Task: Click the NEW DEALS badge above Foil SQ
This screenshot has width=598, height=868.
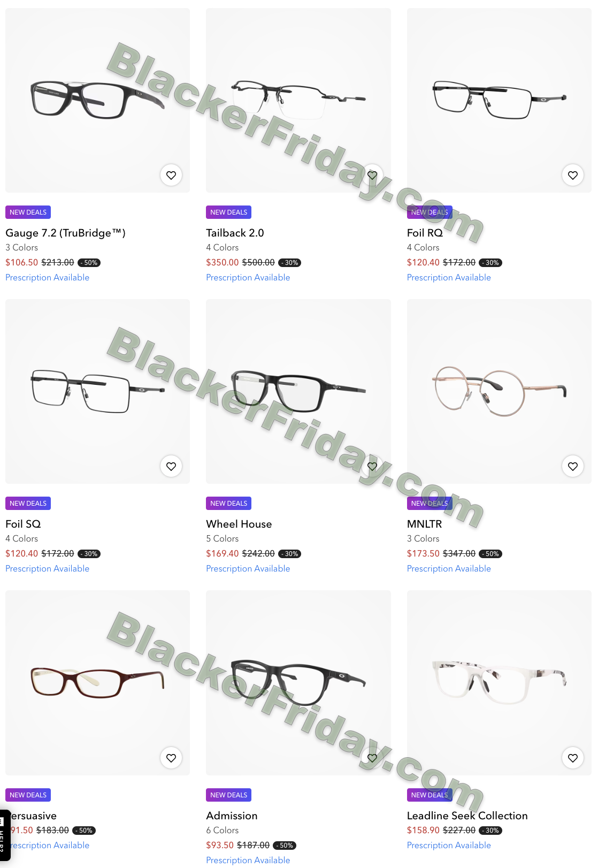Action: (28, 503)
